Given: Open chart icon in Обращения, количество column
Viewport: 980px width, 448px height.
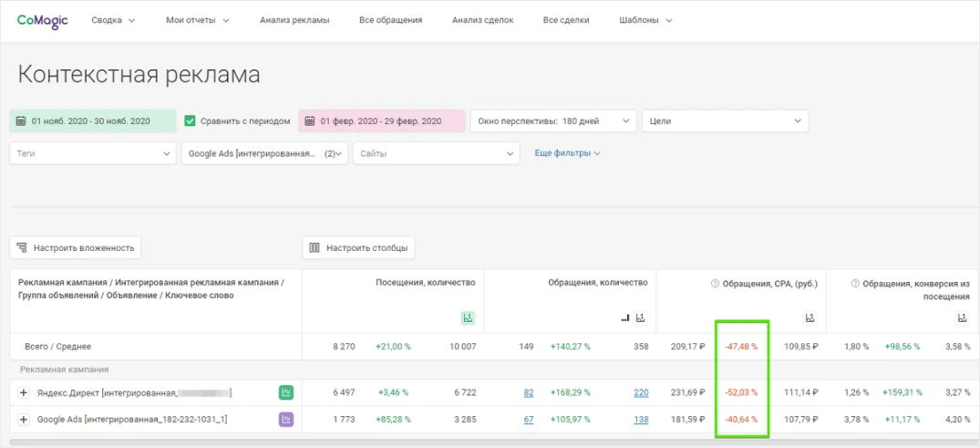Looking at the screenshot, I should (x=641, y=318).
